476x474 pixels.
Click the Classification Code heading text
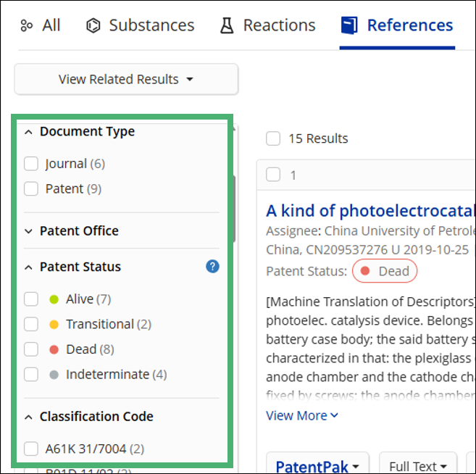tap(96, 417)
